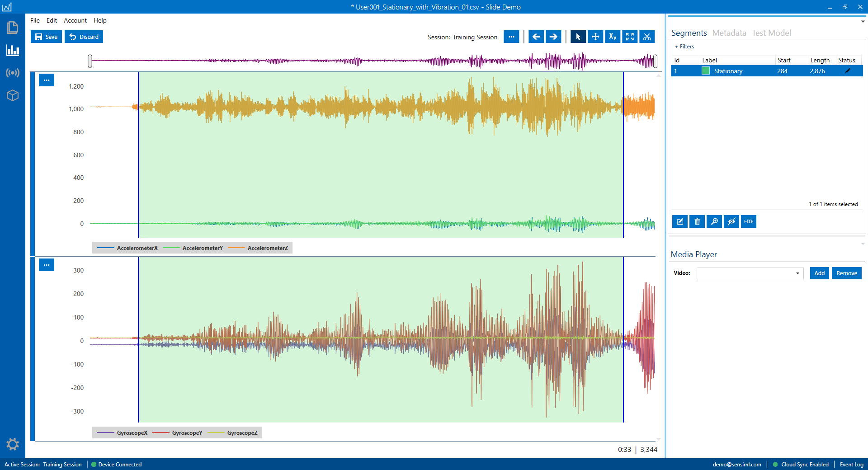Select the scissors cut tool

coord(647,37)
